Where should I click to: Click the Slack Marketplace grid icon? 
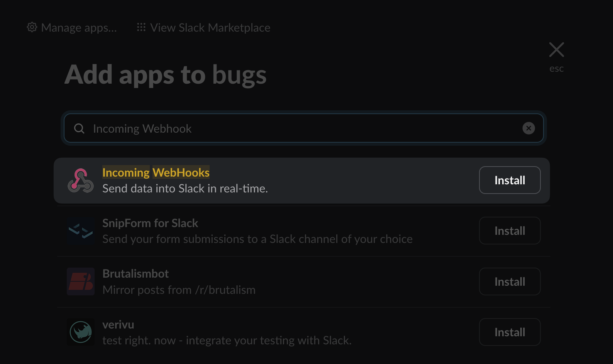coord(141,27)
